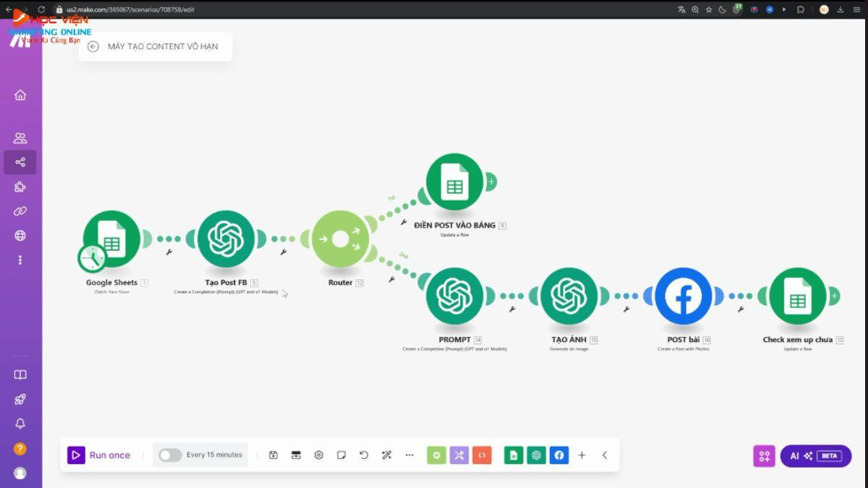Open filter wrench on Router's 2nd route
868x488 pixels.
click(x=391, y=279)
